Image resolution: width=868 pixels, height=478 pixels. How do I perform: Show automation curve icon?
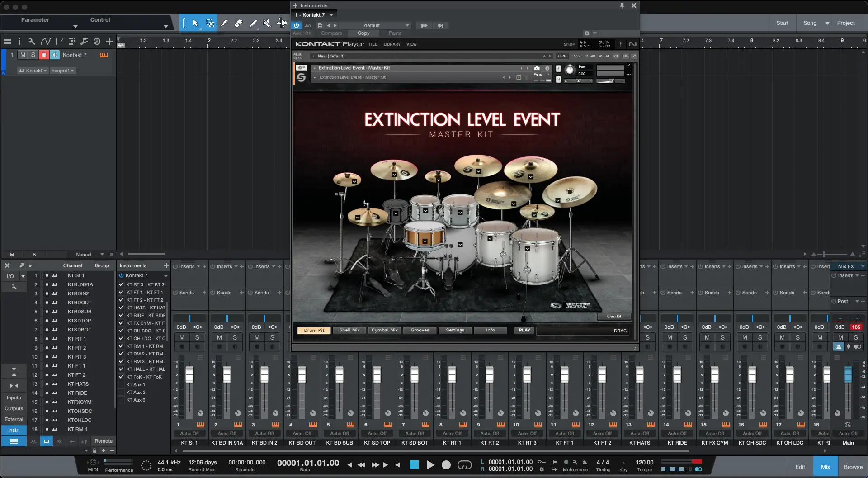(45, 41)
